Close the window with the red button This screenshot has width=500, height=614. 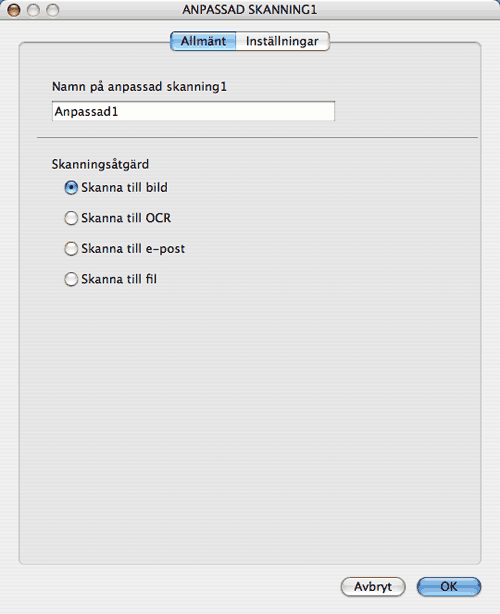pyautogui.click(x=14, y=10)
